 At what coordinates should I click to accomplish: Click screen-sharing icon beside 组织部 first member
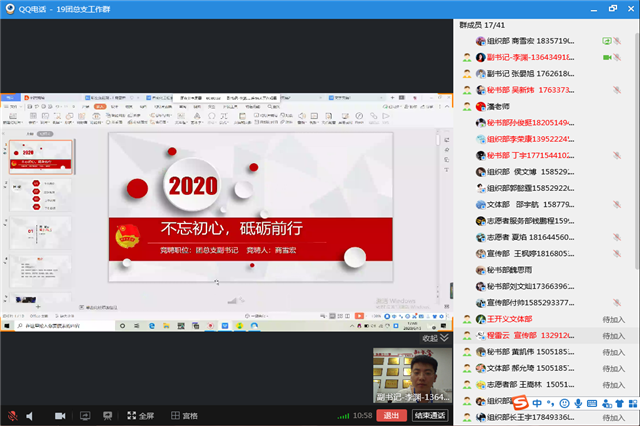(607, 41)
